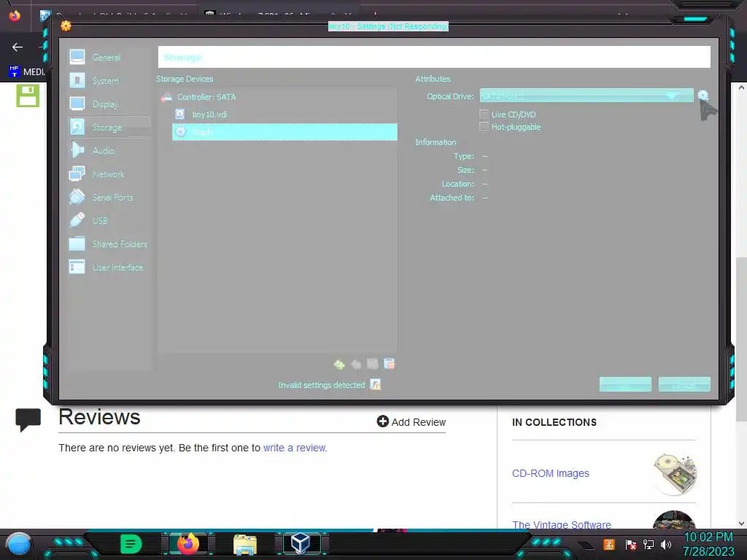Click the volume speaker tray icon
This screenshot has width=747, height=560.
(665, 544)
